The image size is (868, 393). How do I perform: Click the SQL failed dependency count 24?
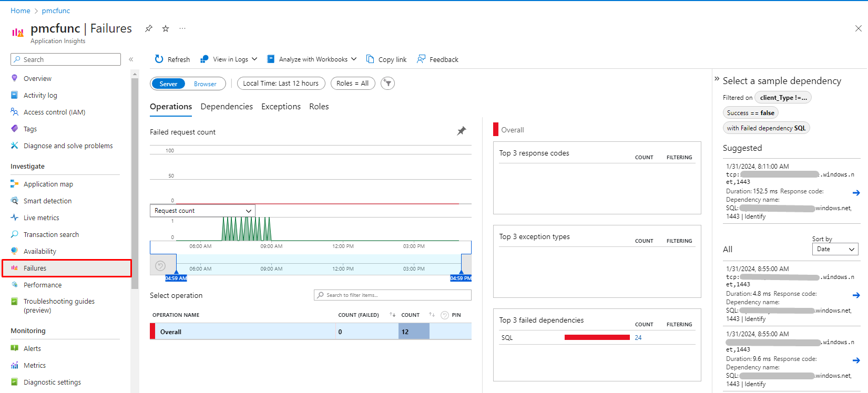click(x=638, y=338)
